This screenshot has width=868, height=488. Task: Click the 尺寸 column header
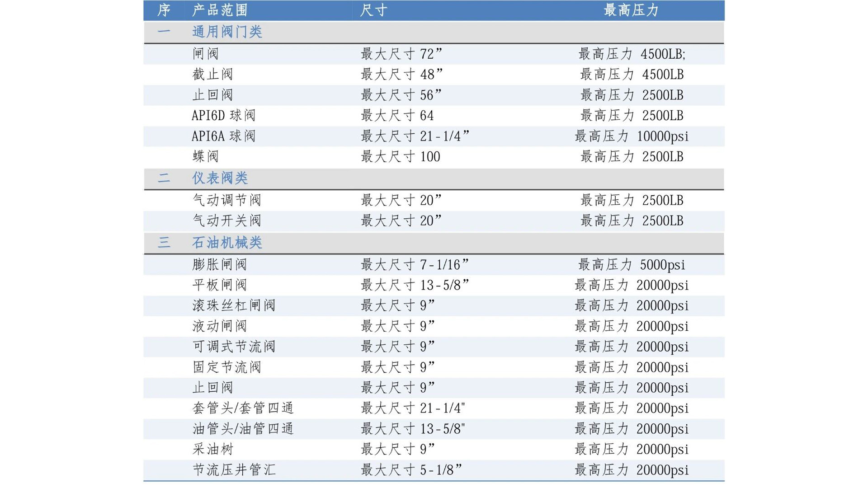[x=373, y=10]
